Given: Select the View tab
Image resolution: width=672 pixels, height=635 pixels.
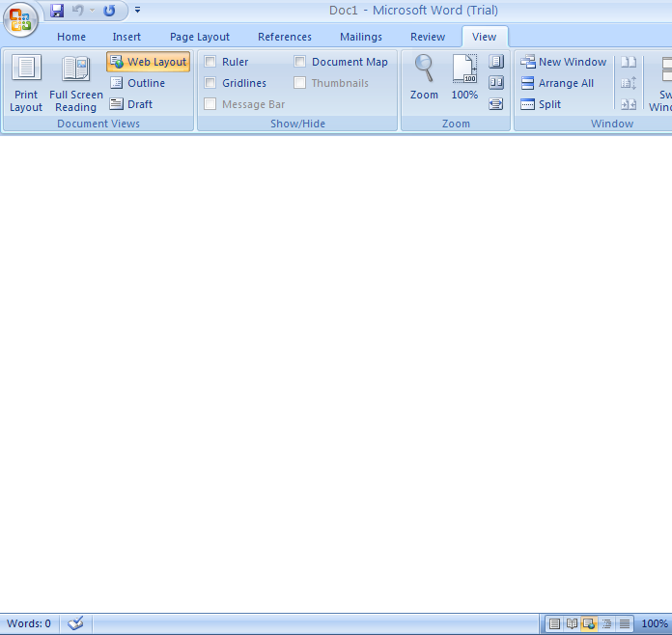Looking at the screenshot, I should click(x=485, y=37).
